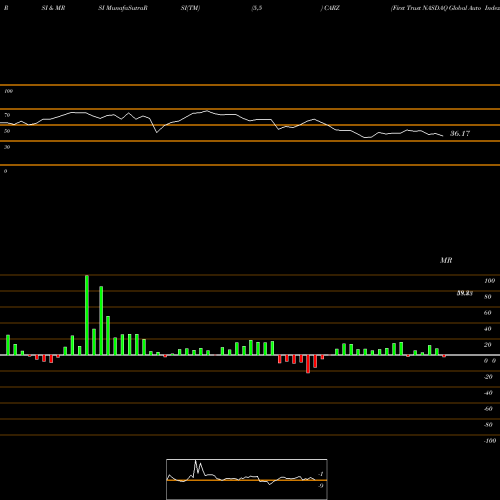Click the -20 label on the MR axis

488,377
